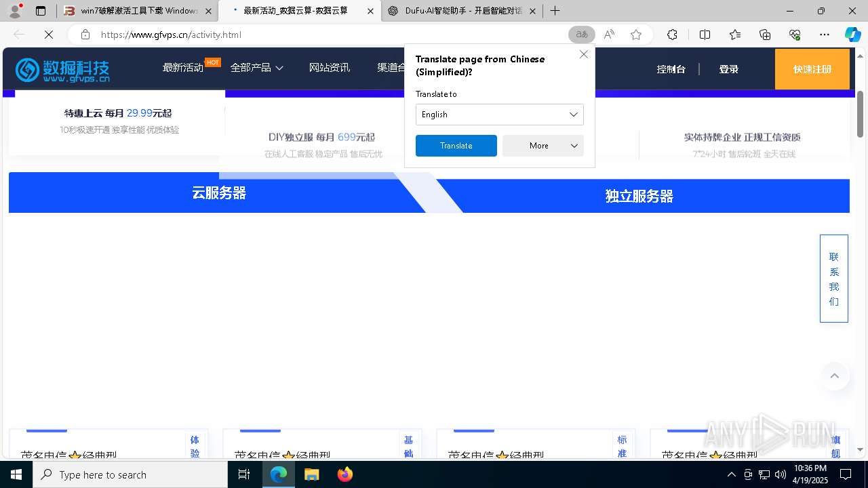Click the translate icon in address bar
Screen dimensions: 868x488
pos(582,35)
